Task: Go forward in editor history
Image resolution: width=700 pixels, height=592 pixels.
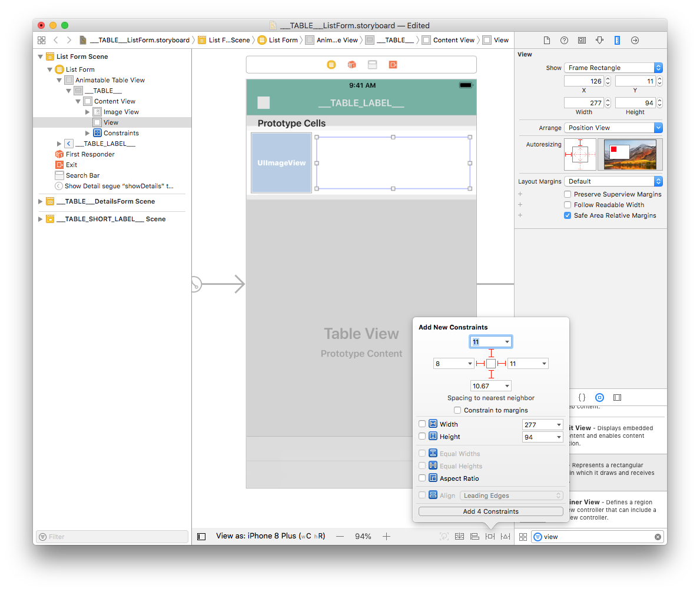Action: (x=69, y=40)
